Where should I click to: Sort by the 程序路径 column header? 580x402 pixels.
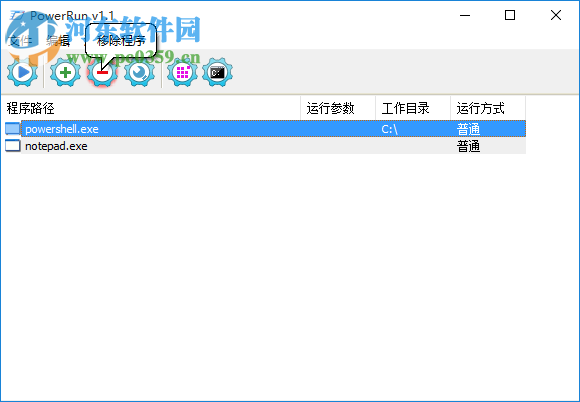click(x=151, y=108)
